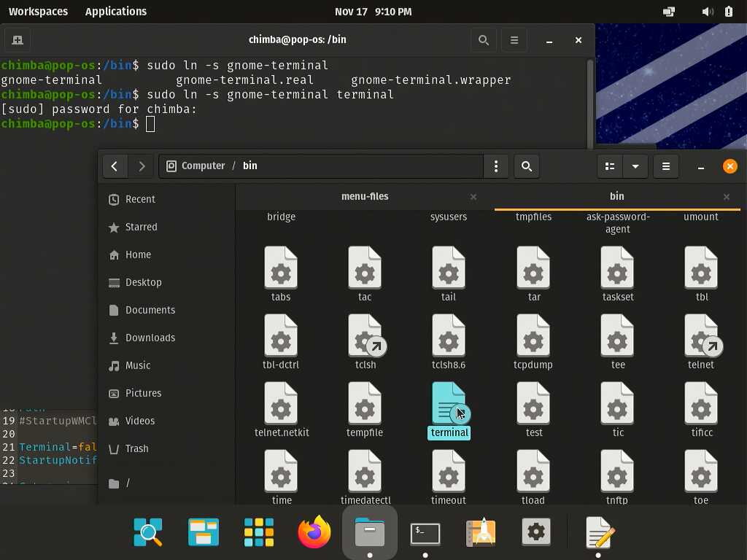The width and height of the screenshot is (747, 560).
Task: Click the terminal window scrollbar
Action: [x=589, y=102]
